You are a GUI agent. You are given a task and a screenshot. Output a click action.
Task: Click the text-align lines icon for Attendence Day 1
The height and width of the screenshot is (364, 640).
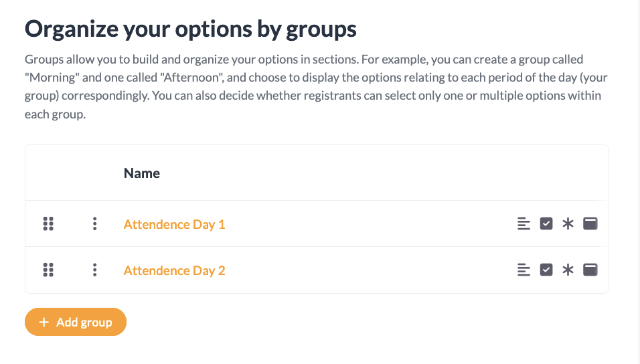(524, 224)
